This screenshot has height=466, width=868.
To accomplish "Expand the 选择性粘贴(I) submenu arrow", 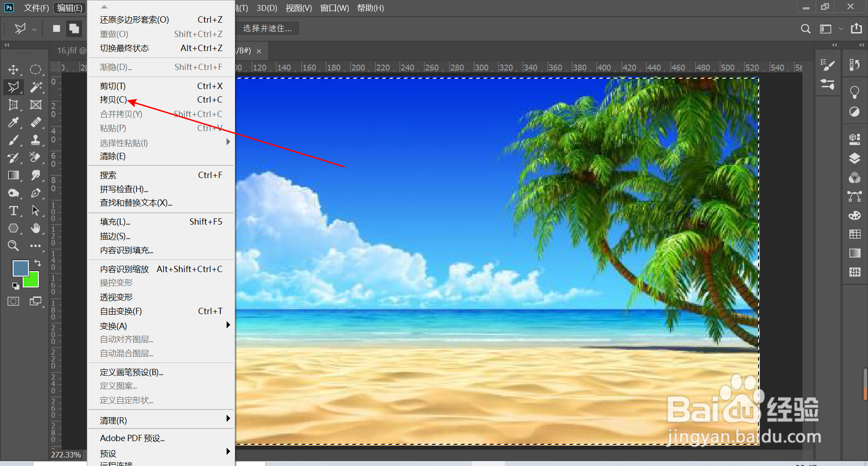I will (x=228, y=142).
